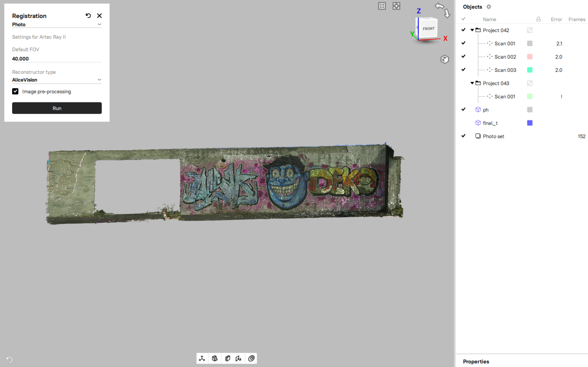Click the plane with arrow icon
Screen dimensions: 588x367
click(x=239, y=358)
